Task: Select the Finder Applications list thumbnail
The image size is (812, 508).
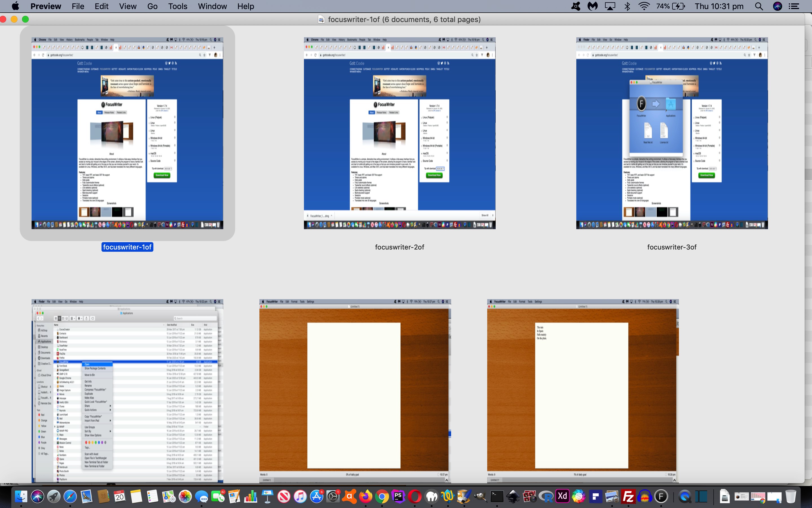Action: coord(127,391)
